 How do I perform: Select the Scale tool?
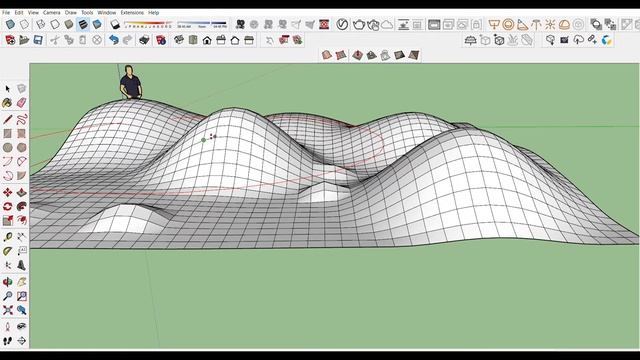[7, 221]
